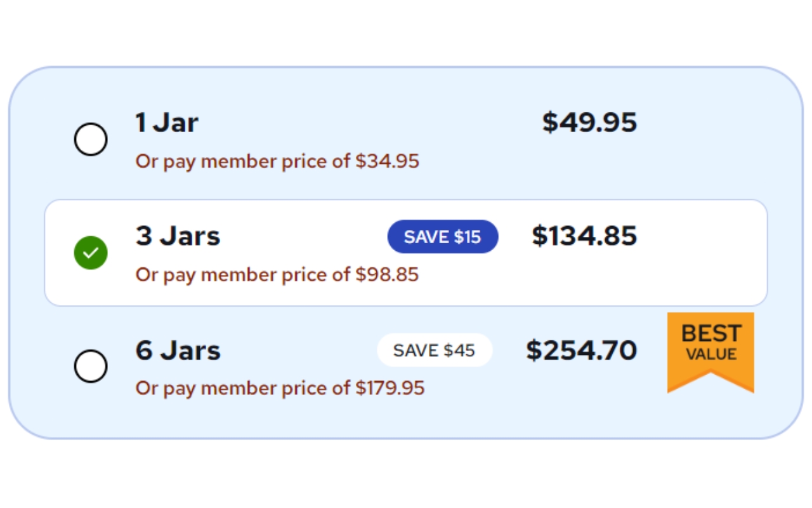Click the $254.70 price
Screen dimensions: 812x508
point(581,351)
